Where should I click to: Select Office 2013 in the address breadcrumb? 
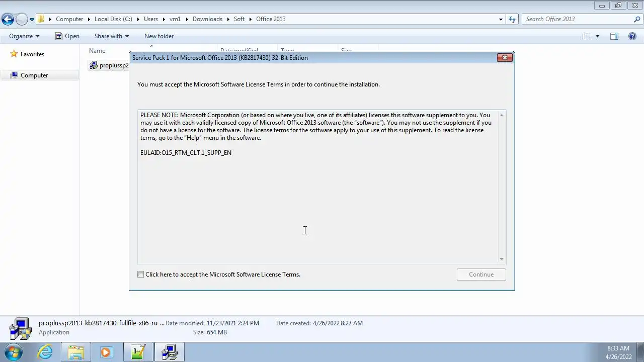271,19
